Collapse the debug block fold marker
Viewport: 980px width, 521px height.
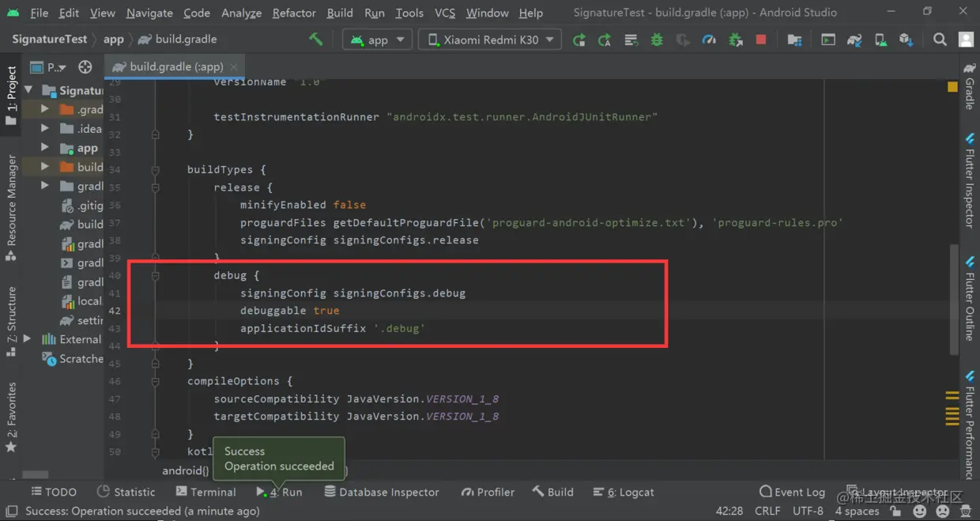(x=156, y=276)
